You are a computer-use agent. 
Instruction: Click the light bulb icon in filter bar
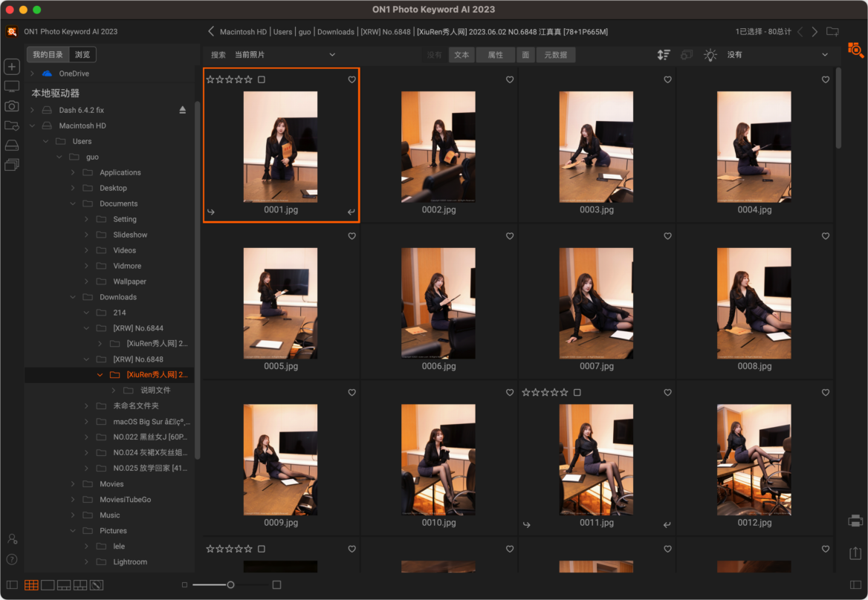(710, 55)
